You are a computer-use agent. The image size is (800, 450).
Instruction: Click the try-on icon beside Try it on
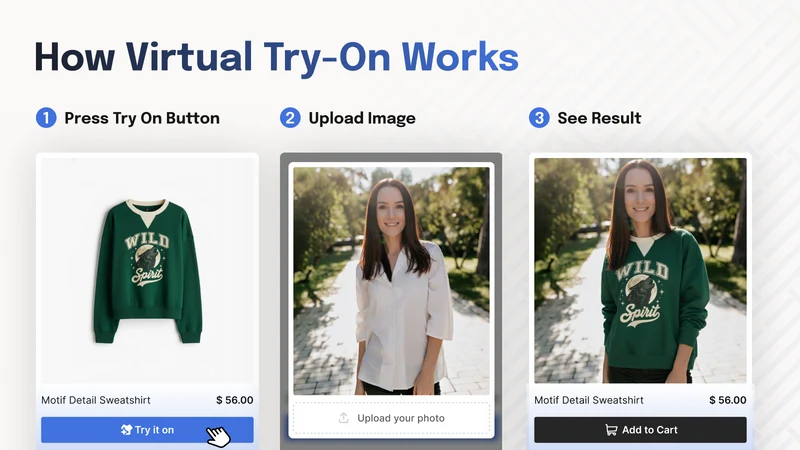(127, 430)
